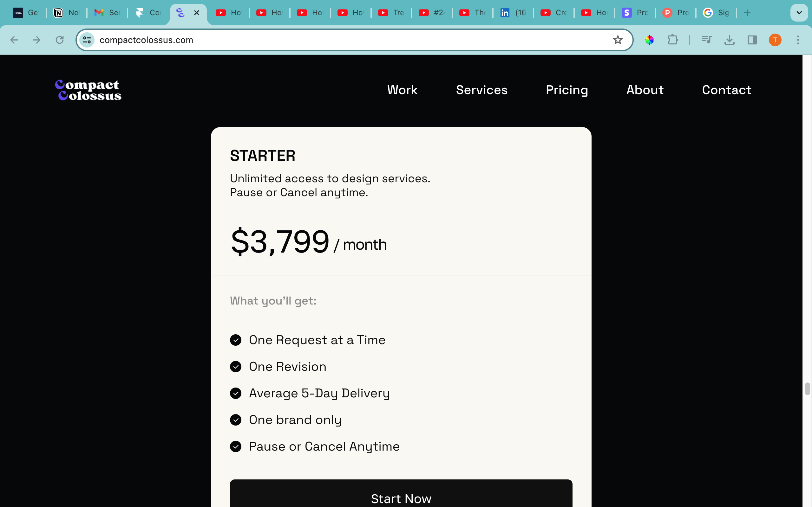Open the Extensions puzzle icon
Screen dimensions: 812x507
click(x=673, y=40)
